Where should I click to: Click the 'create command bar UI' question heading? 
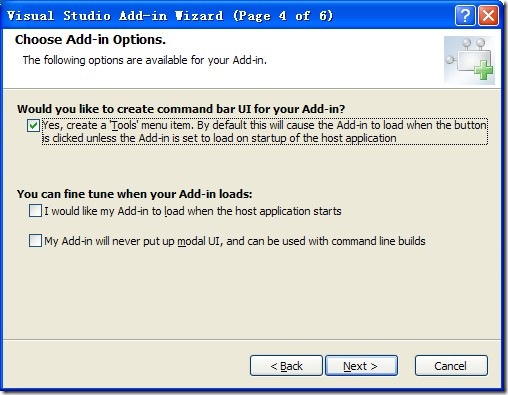click(x=181, y=109)
